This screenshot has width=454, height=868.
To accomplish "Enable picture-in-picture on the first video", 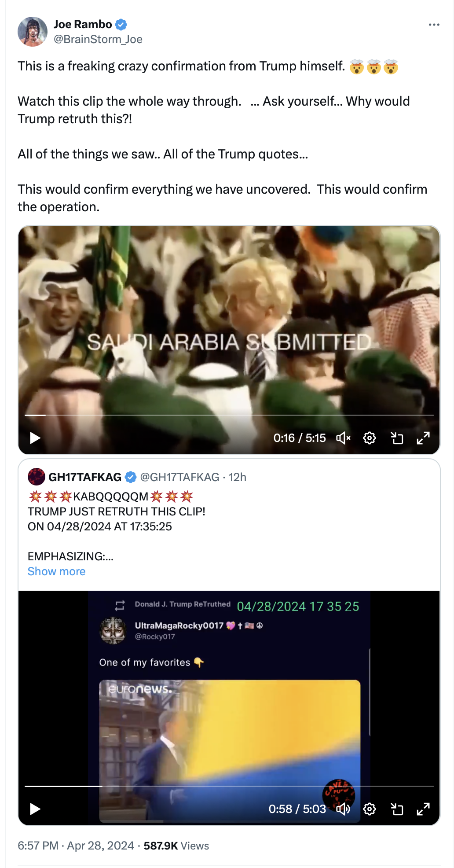I will tap(397, 438).
